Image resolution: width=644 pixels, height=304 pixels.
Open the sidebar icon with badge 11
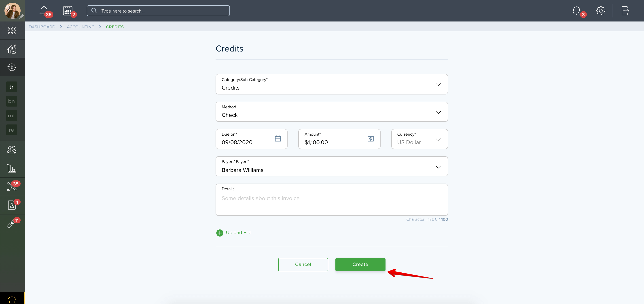click(x=11, y=224)
